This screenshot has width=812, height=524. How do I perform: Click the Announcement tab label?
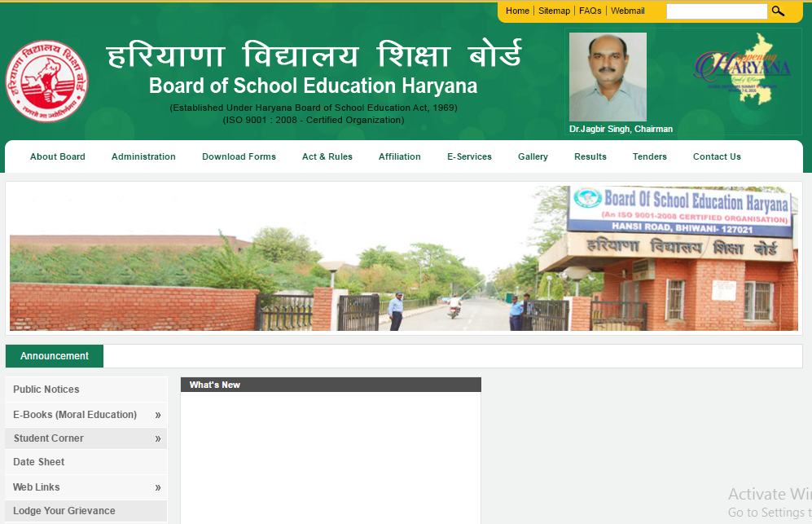pos(55,356)
